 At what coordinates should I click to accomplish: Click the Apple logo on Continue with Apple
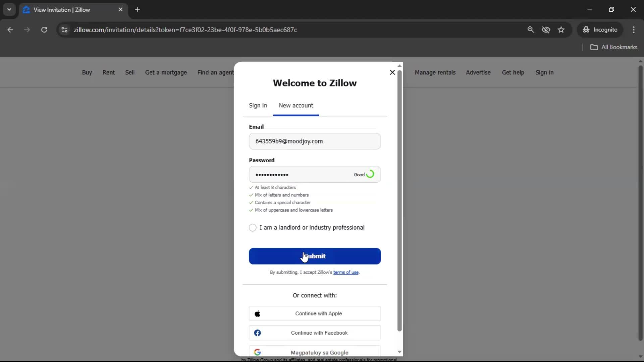pos(258,313)
